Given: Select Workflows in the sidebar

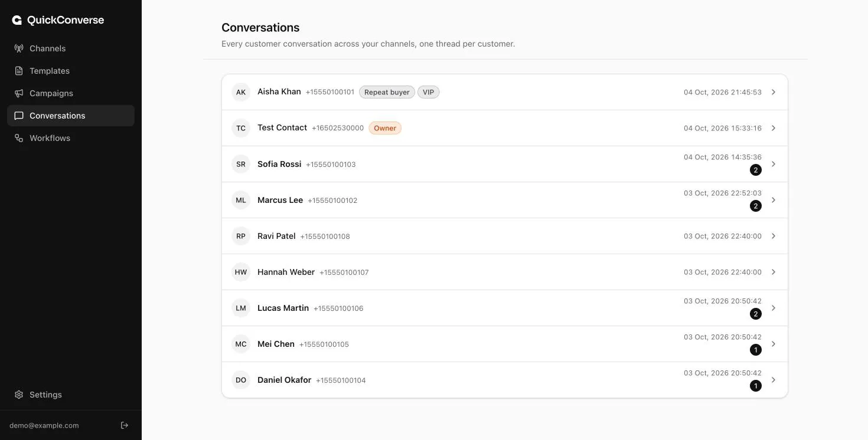Looking at the screenshot, I should pyautogui.click(x=71, y=138).
